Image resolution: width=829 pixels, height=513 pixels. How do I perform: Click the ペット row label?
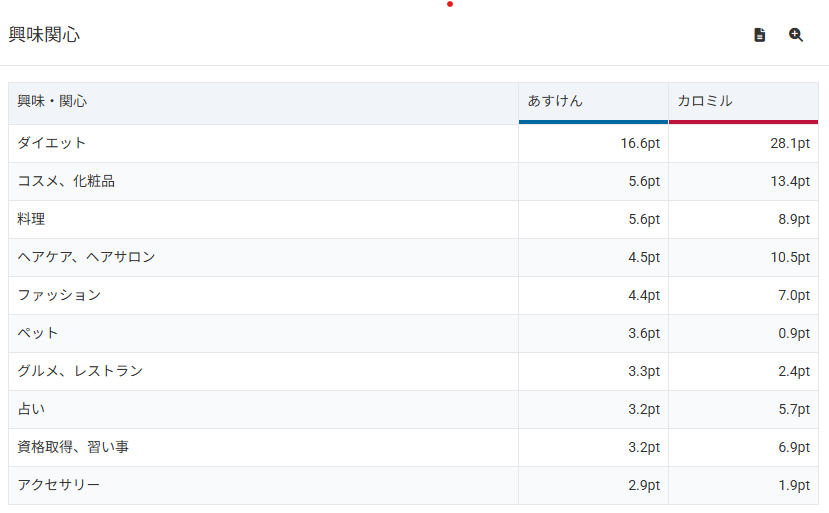38,333
